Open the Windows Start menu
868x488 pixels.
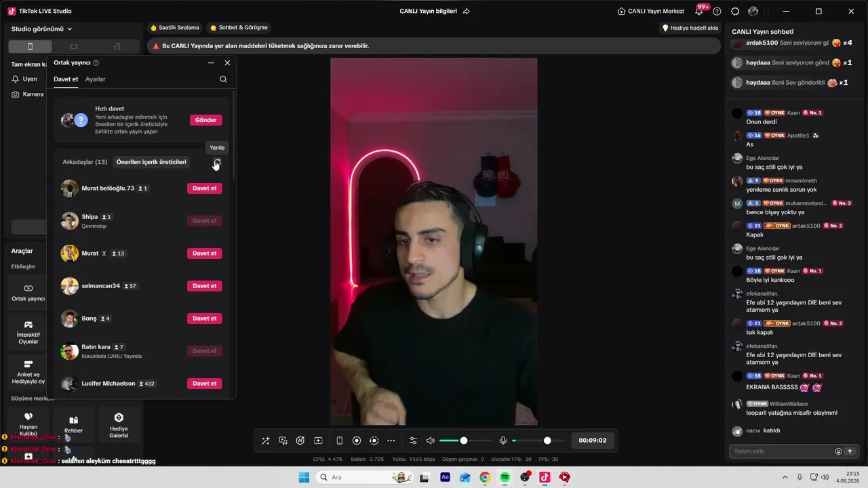(304, 477)
